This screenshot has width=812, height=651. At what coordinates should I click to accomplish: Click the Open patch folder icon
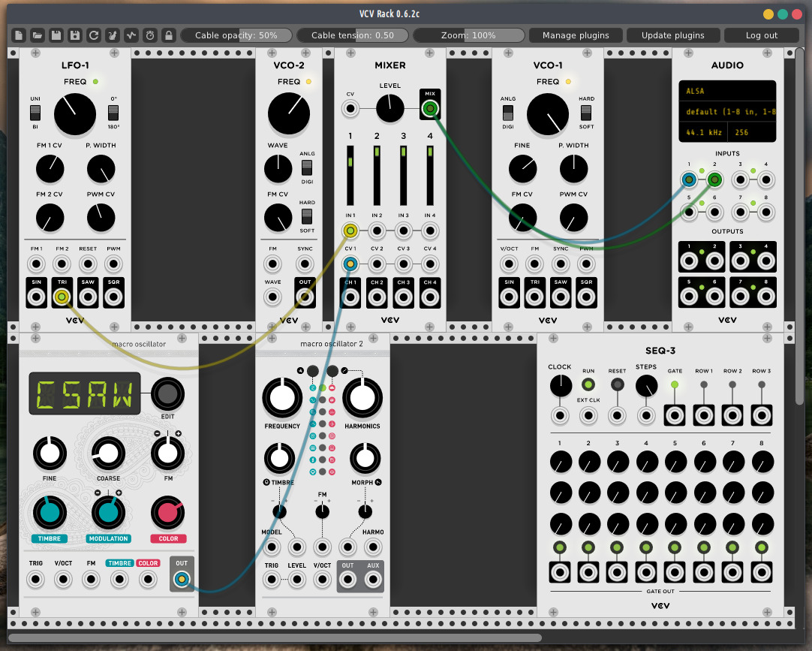(x=38, y=35)
